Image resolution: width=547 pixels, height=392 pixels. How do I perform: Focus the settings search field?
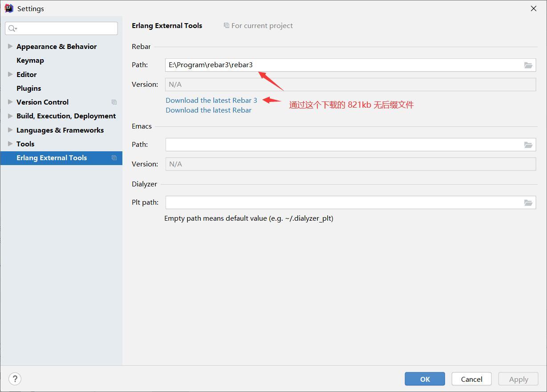tap(61, 28)
